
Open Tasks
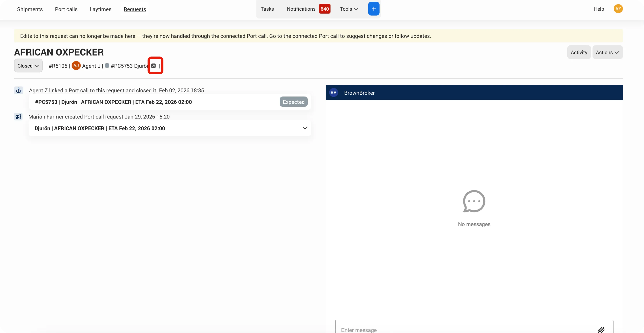pyautogui.click(x=267, y=9)
